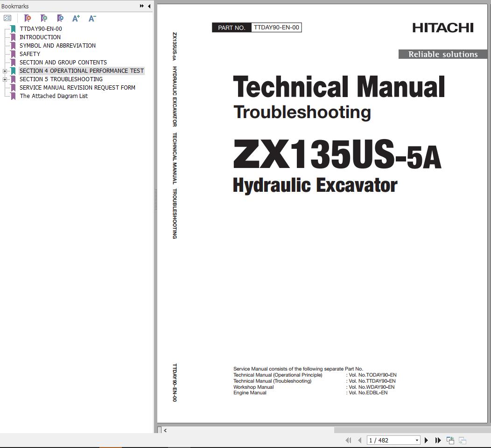This screenshot has width=491, height=448.
Task: Increase bookmark text size with A+ icon
Action: [x=76, y=18]
